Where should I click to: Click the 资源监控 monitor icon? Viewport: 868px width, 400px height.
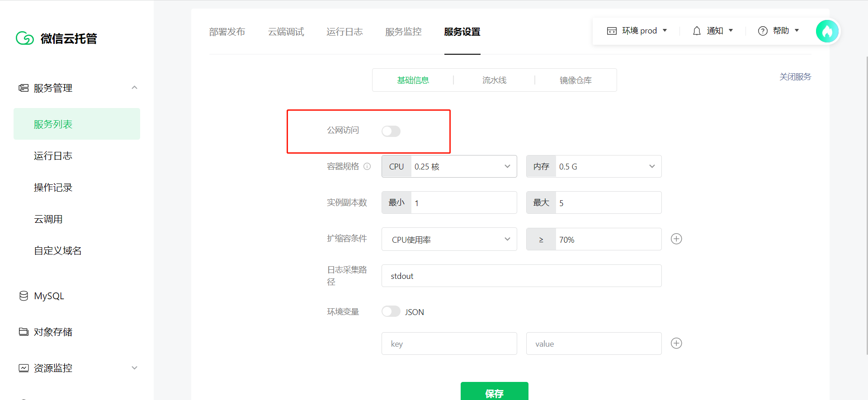[24, 368]
